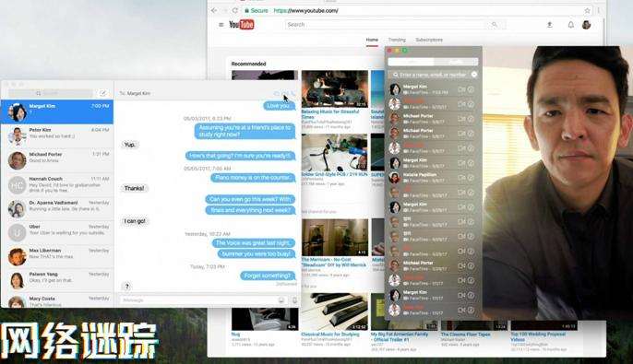
Task: Show info for first Michael Porter FaceTime entry
Action: click(471, 119)
